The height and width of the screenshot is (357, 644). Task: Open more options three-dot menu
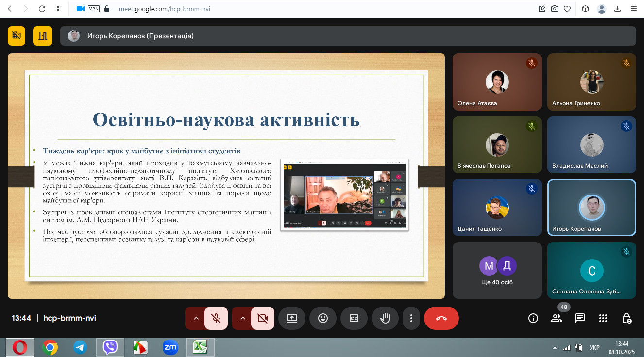tap(411, 318)
